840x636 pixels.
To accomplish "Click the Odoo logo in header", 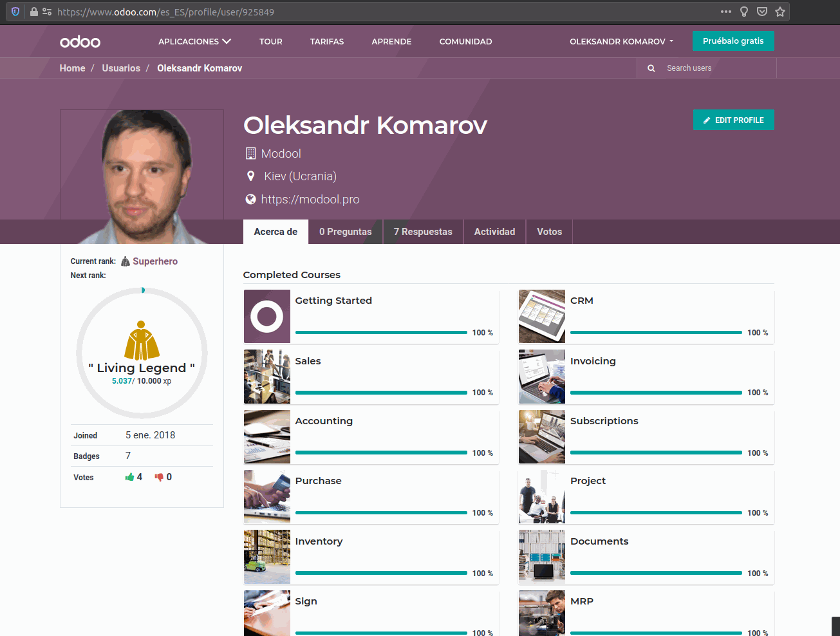I will tap(80, 42).
